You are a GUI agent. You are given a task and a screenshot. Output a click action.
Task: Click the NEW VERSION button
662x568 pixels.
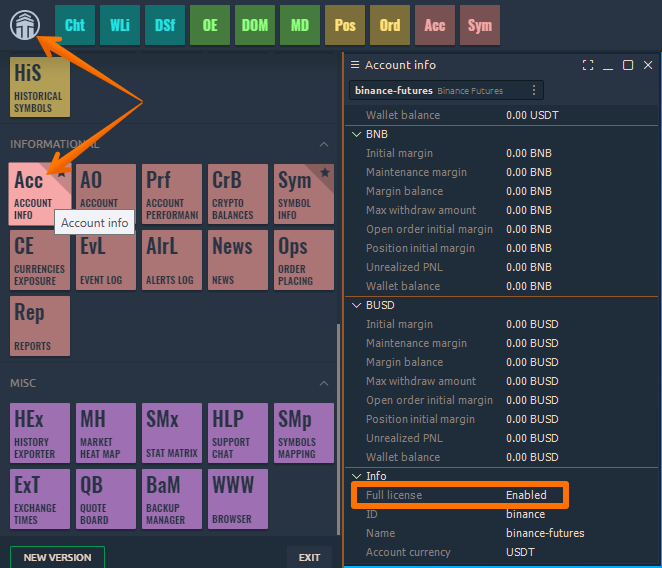(x=57, y=557)
